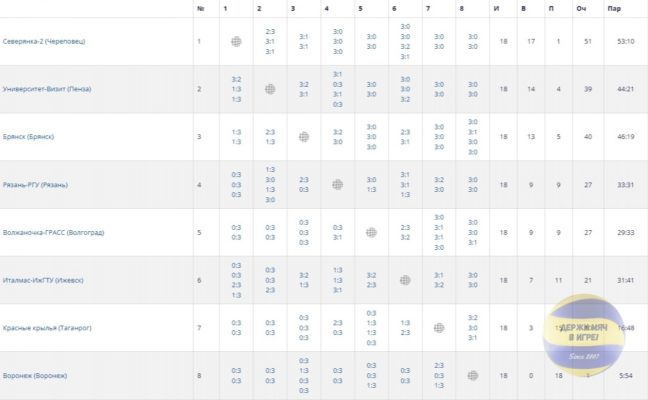This screenshot has height=400, width=648.
Task: Open the Красные крылья (Таганрог) team link
Action: (x=47, y=328)
